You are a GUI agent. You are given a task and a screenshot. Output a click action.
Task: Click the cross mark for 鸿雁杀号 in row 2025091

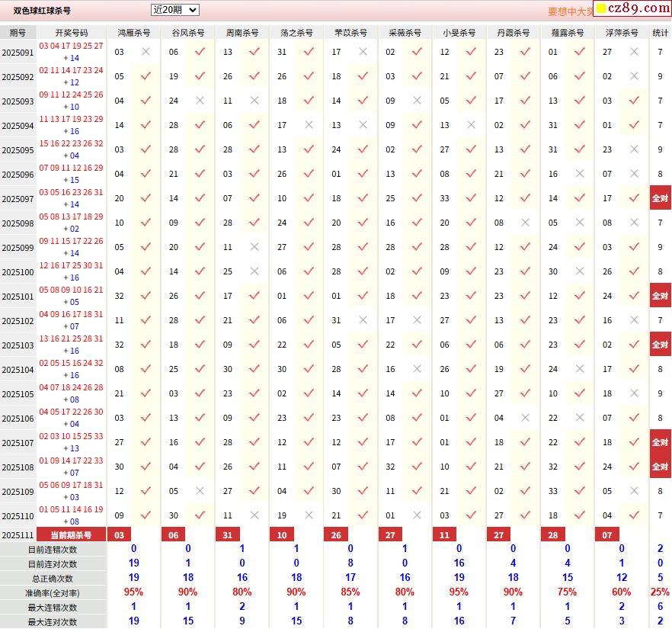[x=146, y=52]
